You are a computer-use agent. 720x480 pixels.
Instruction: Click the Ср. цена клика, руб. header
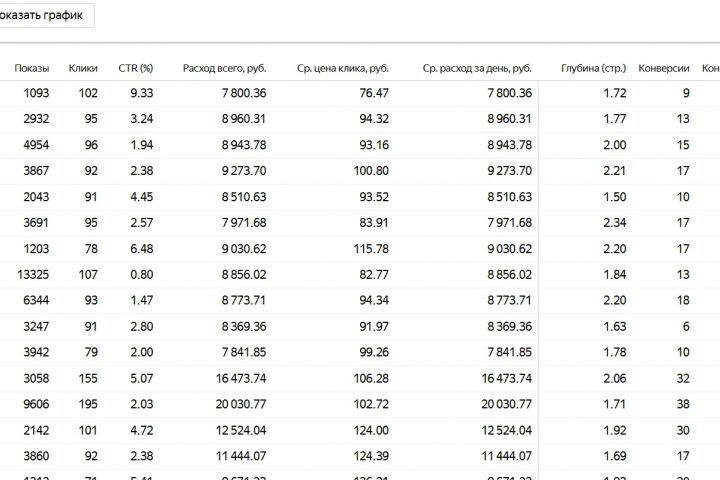[x=343, y=68]
